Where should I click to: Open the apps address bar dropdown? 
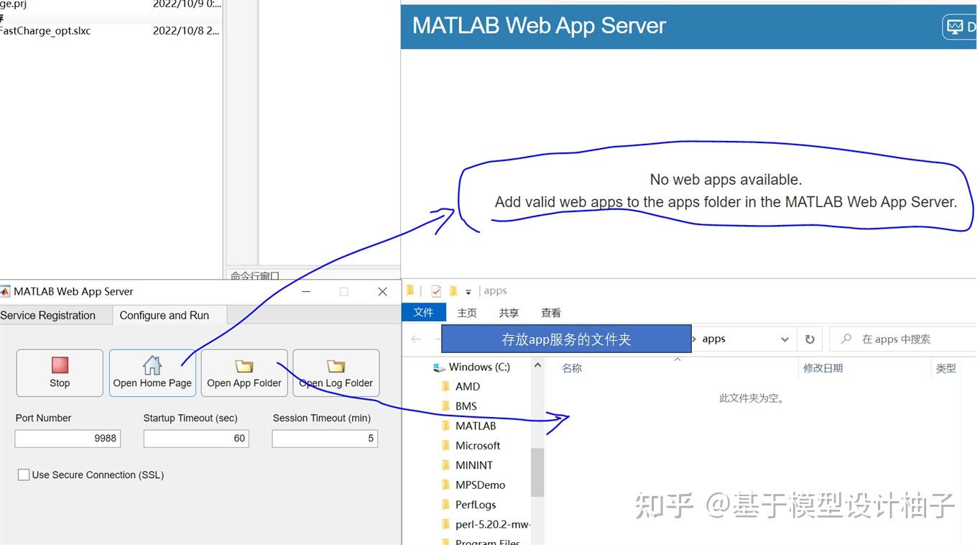click(785, 339)
